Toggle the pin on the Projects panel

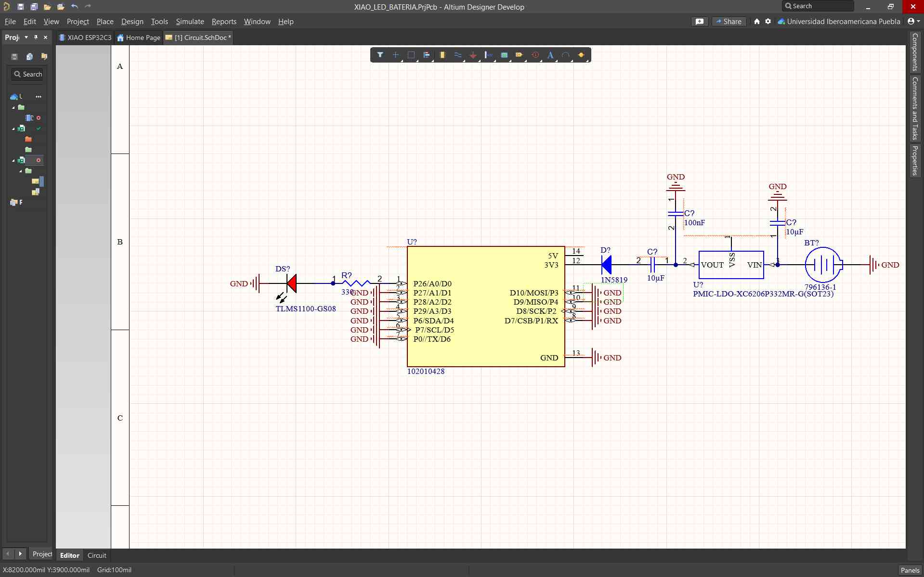click(x=36, y=38)
